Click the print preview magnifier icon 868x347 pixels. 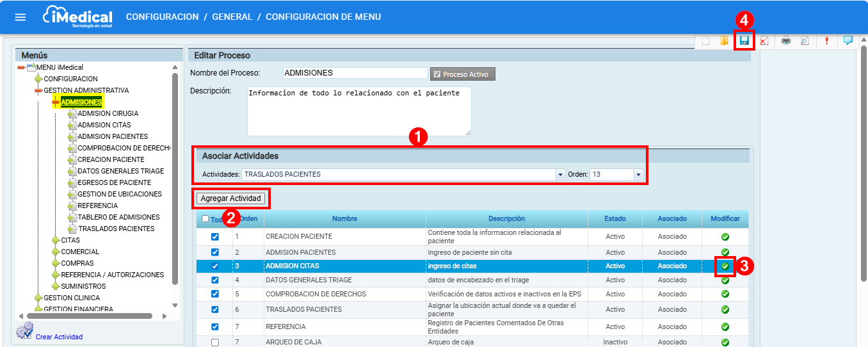(x=805, y=41)
